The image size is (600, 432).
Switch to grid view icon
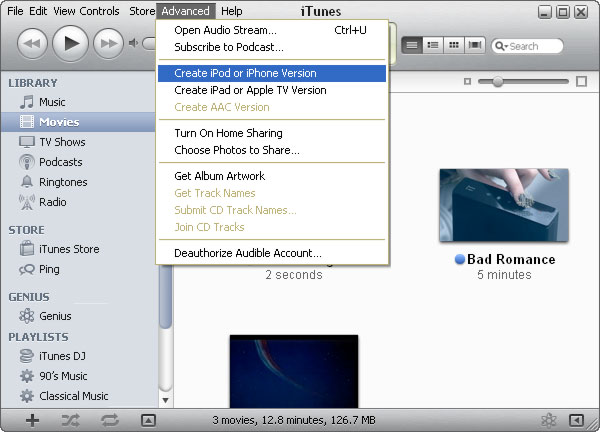click(x=454, y=46)
